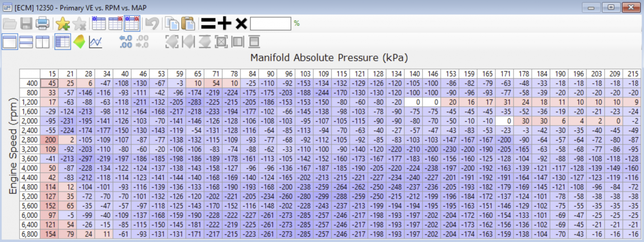Click the increase decimal places icon
The height and width of the screenshot is (242, 644).
pos(126,42)
